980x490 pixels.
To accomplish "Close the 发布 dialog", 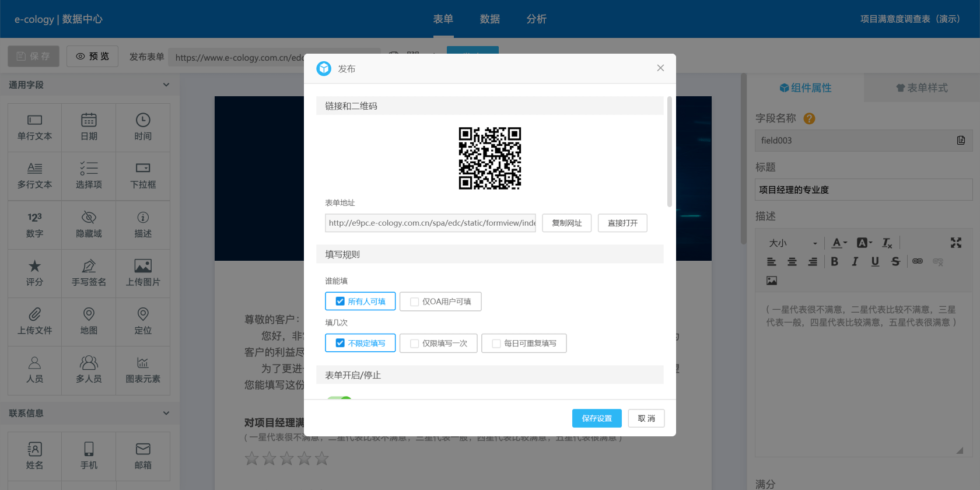I will tap(660, 68).
